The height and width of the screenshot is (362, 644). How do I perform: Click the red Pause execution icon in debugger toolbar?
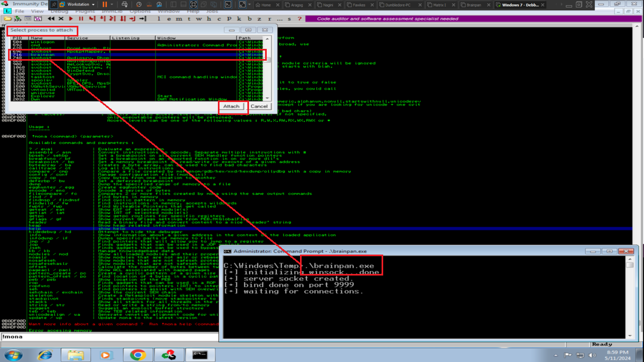81,19
